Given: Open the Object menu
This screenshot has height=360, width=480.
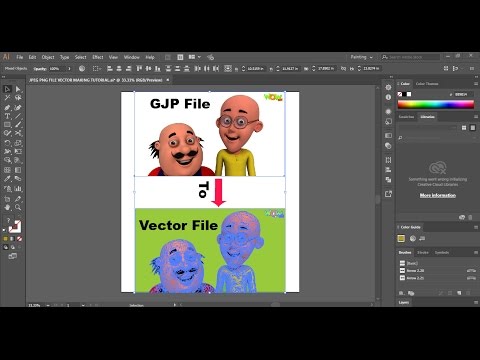Looking at the screenshot, I should (x=48, y=57).
